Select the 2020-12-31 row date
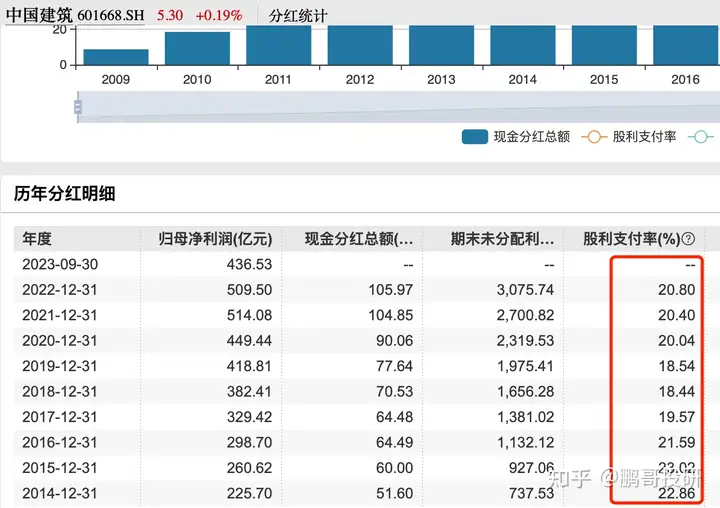 (60, 341)
